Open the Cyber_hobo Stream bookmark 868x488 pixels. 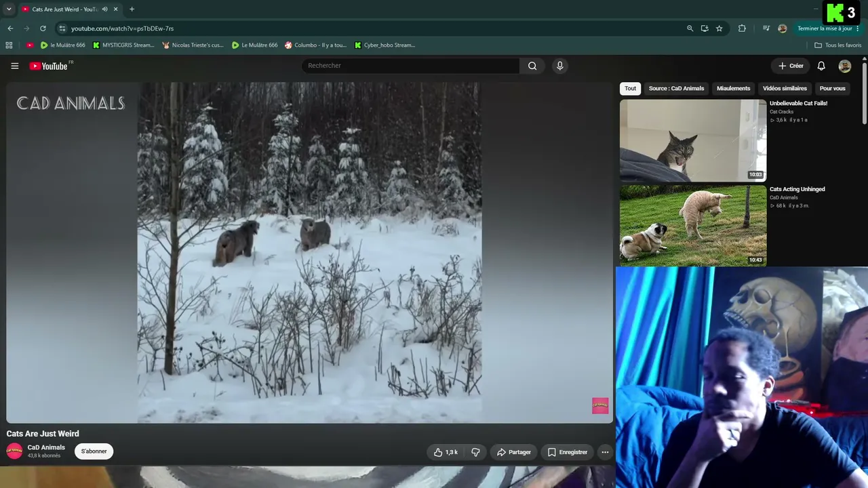coord(385,45)
